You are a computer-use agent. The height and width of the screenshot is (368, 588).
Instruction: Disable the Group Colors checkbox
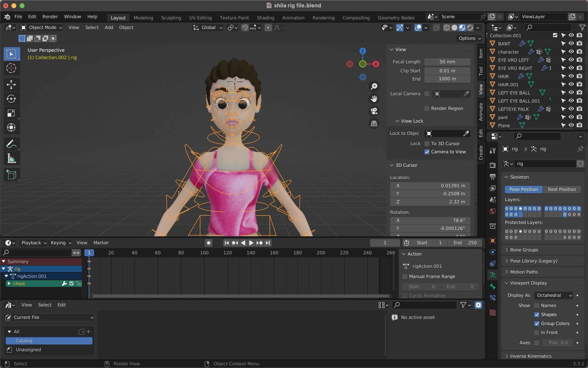pyautogui.click(x=537, y=323)
